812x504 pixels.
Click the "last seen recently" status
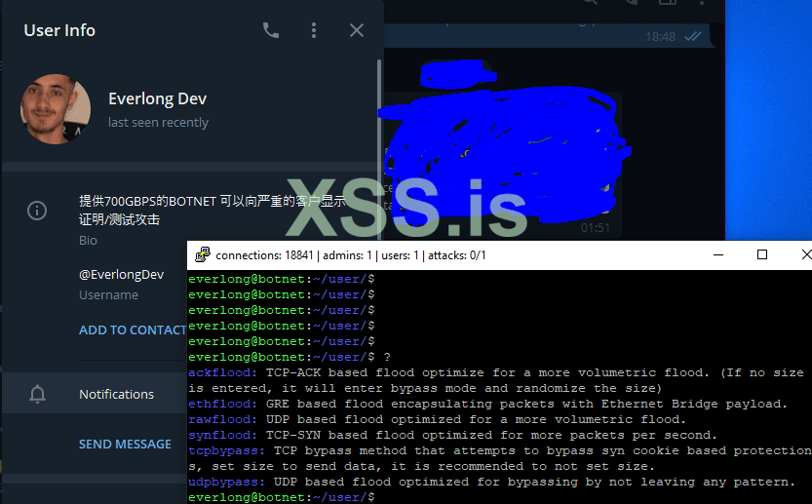coord(158,122)
